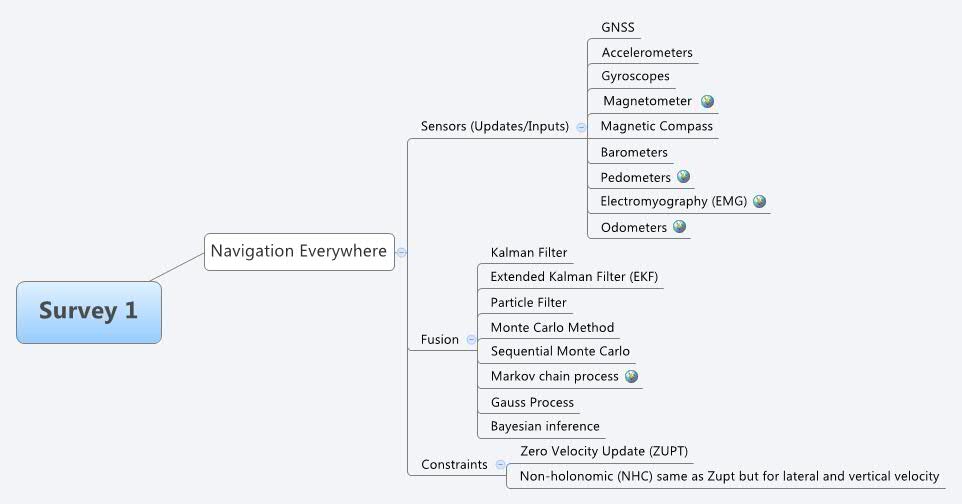This screenshot has height=504, width=962.
Task: Collapse the Constraints branch
Action: click(x=500, y=464)
